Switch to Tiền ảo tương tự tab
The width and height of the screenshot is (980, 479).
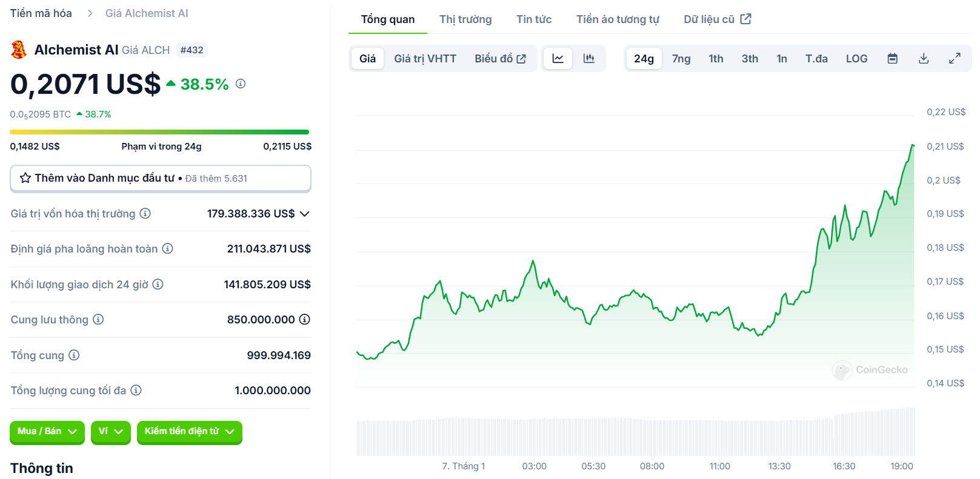click(618, 19)
